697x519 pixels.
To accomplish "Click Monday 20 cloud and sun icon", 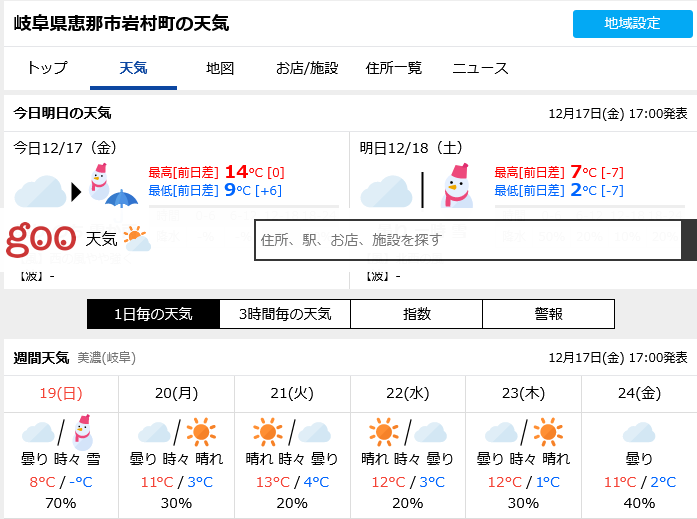I will [x=174, y=432].
